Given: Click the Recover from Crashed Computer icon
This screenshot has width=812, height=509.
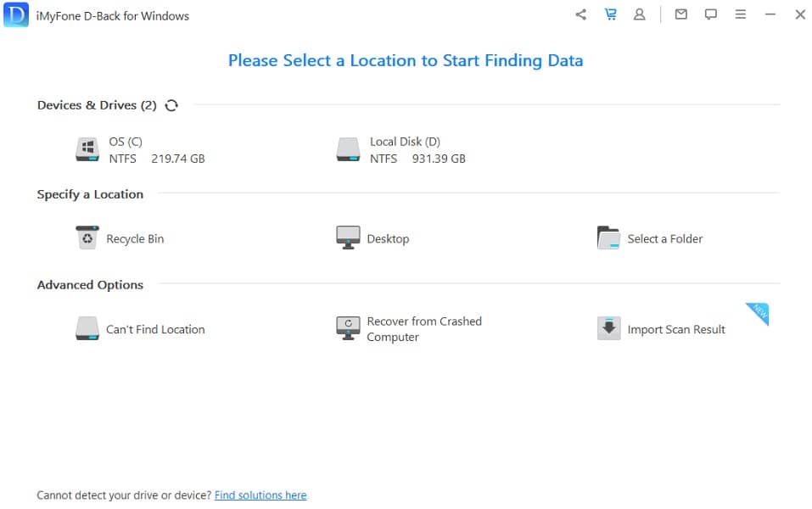Looking at the screenshot, I should click(x=348, y=329).
